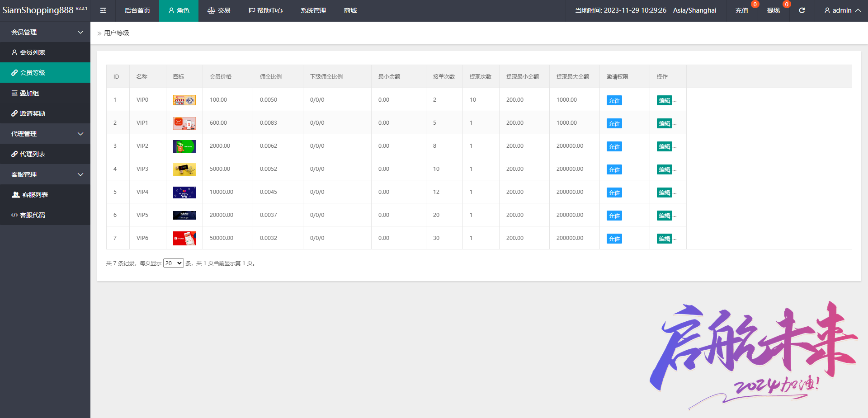This screenshot has height=418, width=868.
Task: Open VIP4 level icon thumbnail
Action: tap(184, 192)
